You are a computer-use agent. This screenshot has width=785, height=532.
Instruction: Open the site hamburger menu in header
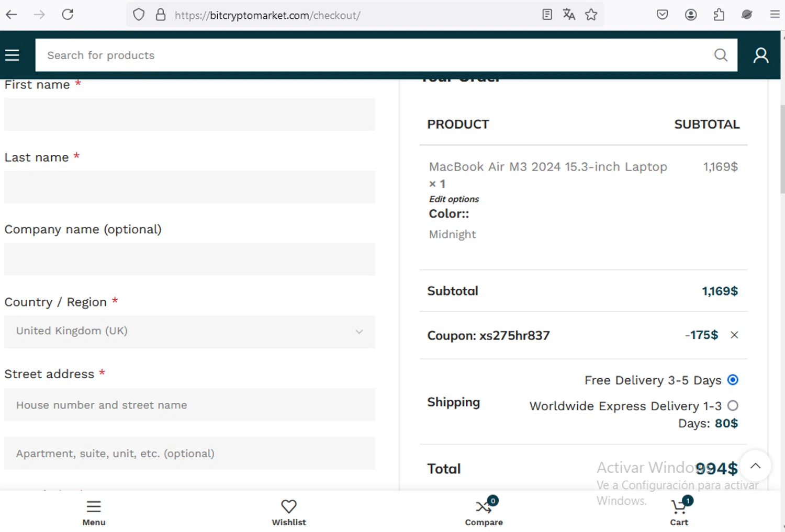pos(12,55)
